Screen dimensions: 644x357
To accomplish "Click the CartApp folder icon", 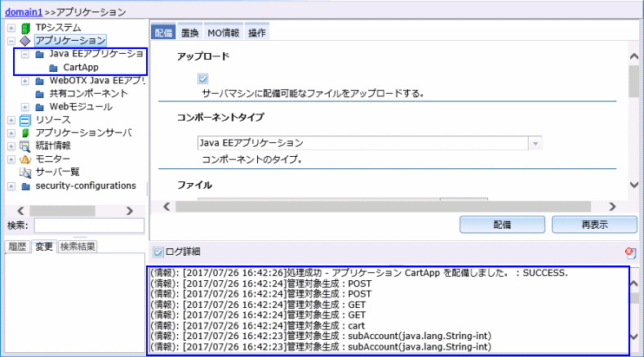I will [53, 67].
